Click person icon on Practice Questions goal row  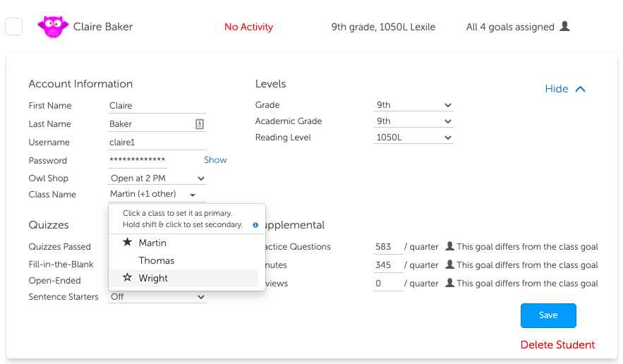[449, 246]
